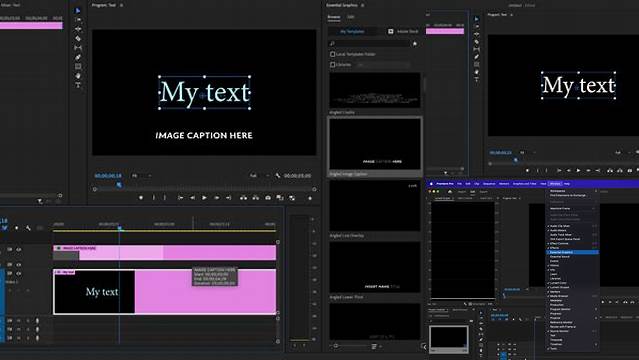Image resolution: width=639 pixels, height=360 pixels.
Task: Select the Pen tool in the left toolbar
Action: [78, 57]
